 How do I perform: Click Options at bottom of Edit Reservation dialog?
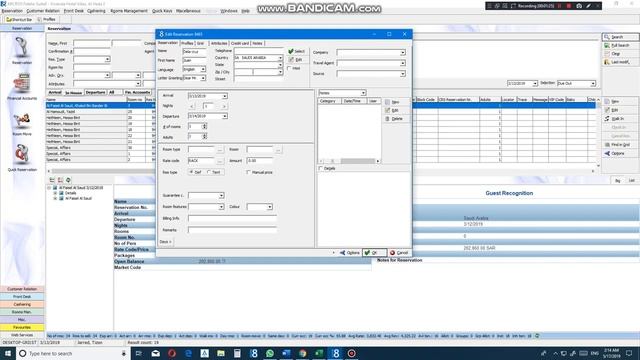point(350,253)
